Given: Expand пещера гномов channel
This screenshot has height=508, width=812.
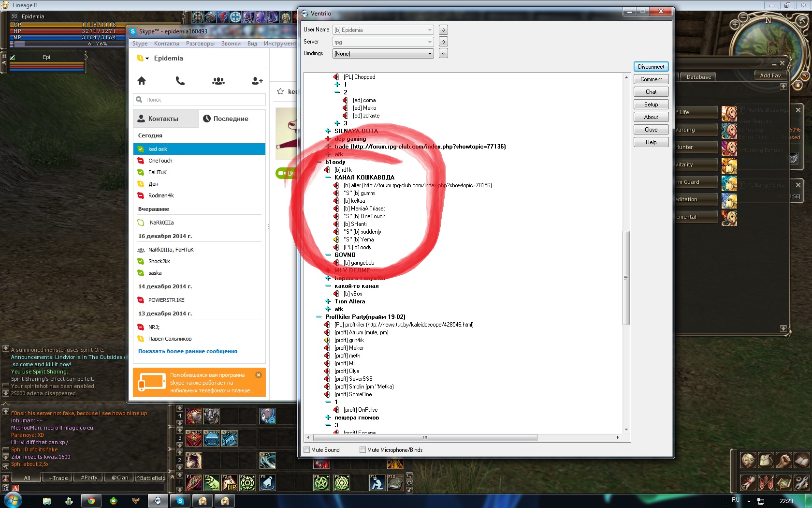Looking at the screenshot, I should tap(328, 418).
